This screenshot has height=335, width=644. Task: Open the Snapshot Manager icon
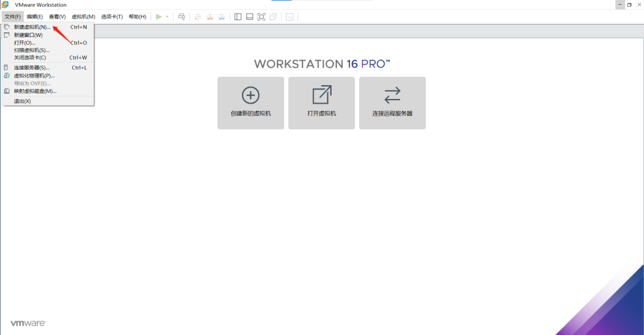[221, 17]
